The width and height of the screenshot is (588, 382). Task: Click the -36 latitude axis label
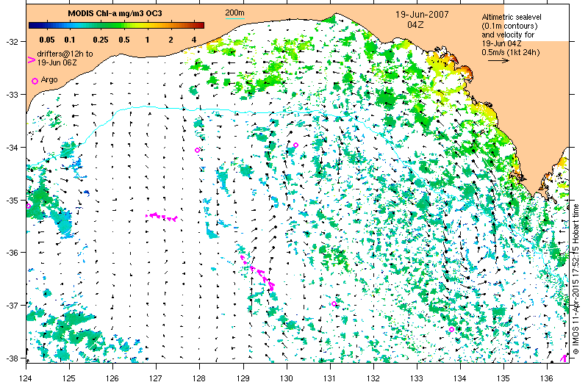12,253
